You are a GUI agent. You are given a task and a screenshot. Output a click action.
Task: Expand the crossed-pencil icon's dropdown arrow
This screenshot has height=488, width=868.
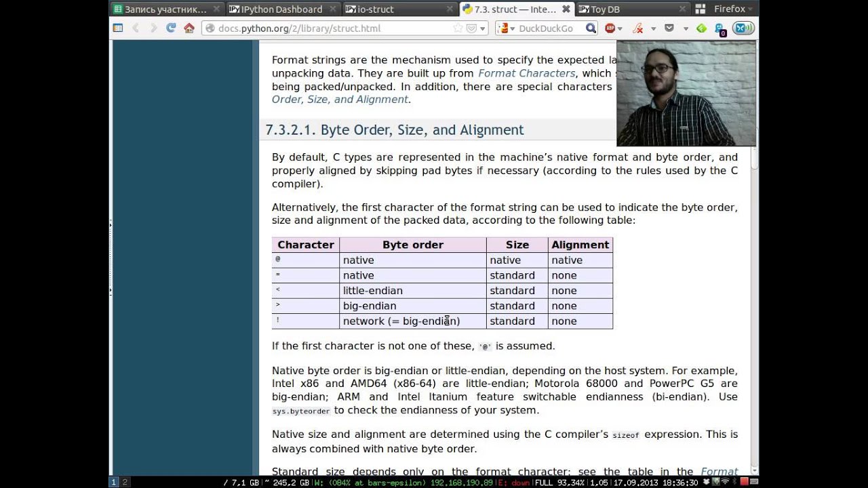coord(653,28)
